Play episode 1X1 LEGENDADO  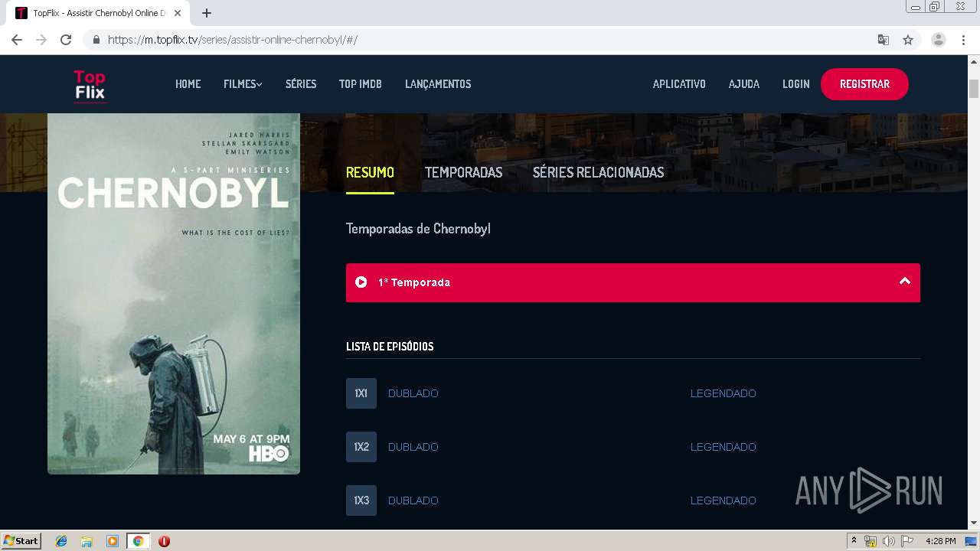click(x=724, y=393)
